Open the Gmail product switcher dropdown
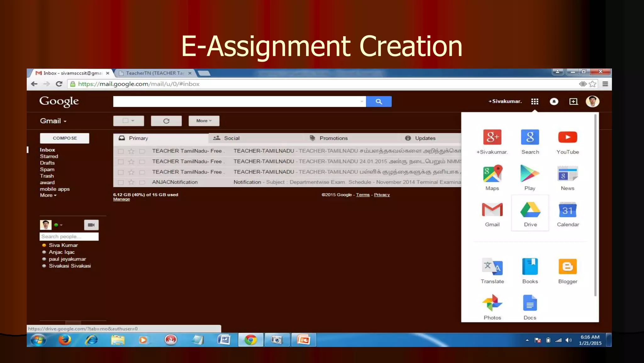644x363 pixels. pos(53,121)
